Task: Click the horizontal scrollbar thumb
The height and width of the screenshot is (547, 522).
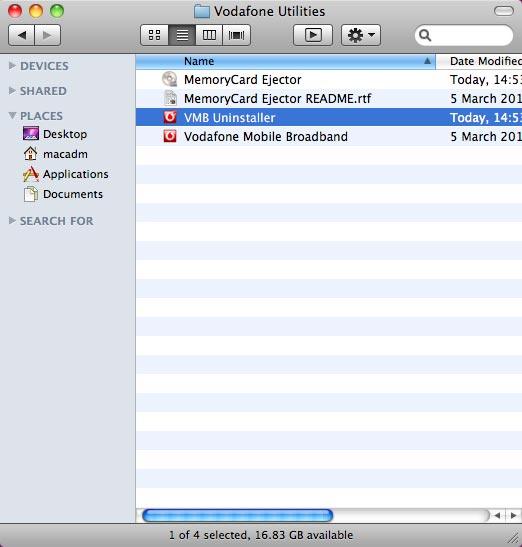Action: (x=238, y=515)
